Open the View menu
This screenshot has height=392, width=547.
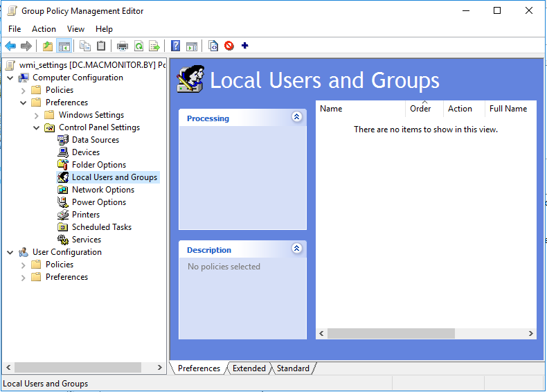tap(75, 29)
